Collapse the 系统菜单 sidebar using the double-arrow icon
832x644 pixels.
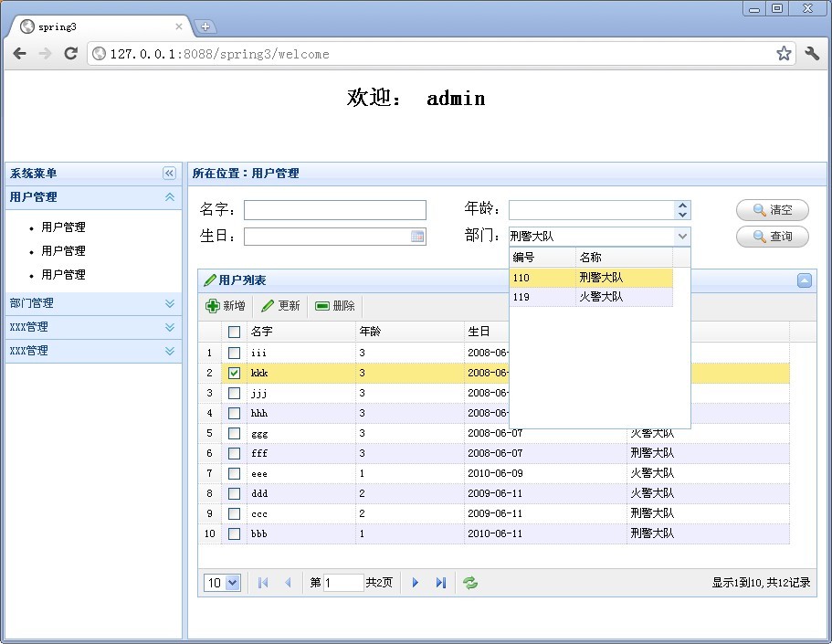(168, 173)
